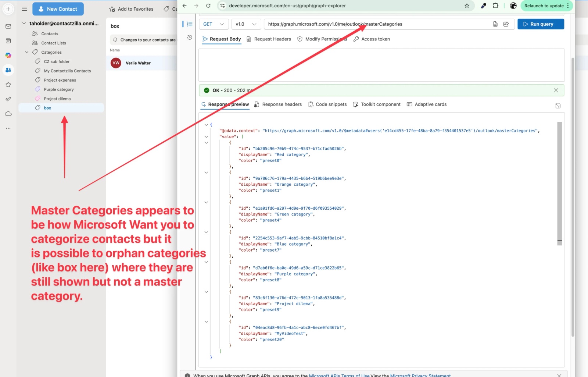The height and width of the screenshot is (377, 588).
Task: Toggle the hamburger navigation menu
Action: tap(25, 9)
